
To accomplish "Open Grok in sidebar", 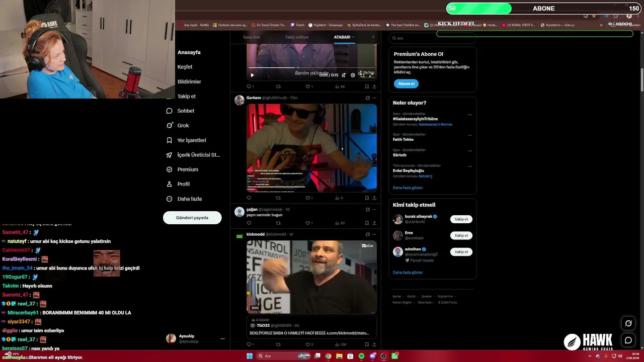I will click(x=178, y=125).
